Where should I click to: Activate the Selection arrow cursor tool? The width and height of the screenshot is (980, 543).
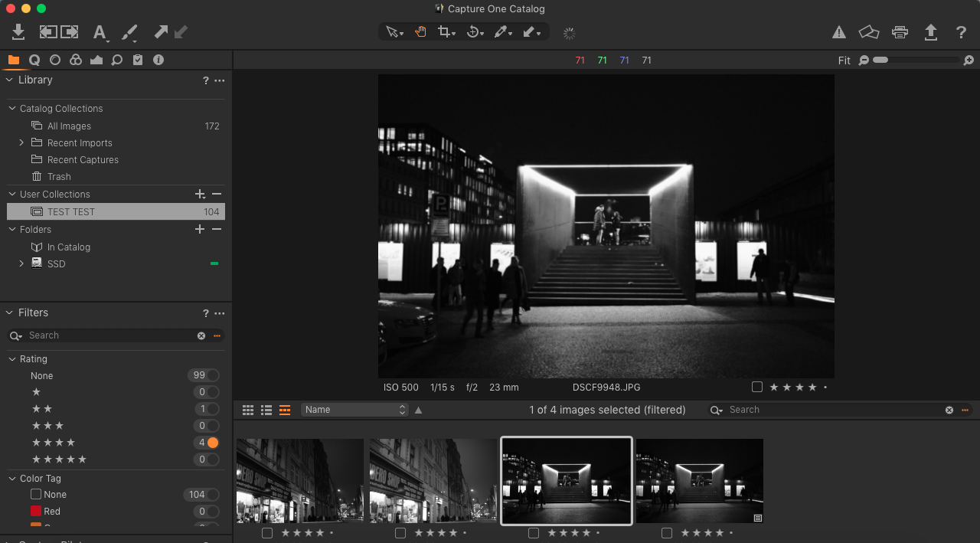coord(392,32)
